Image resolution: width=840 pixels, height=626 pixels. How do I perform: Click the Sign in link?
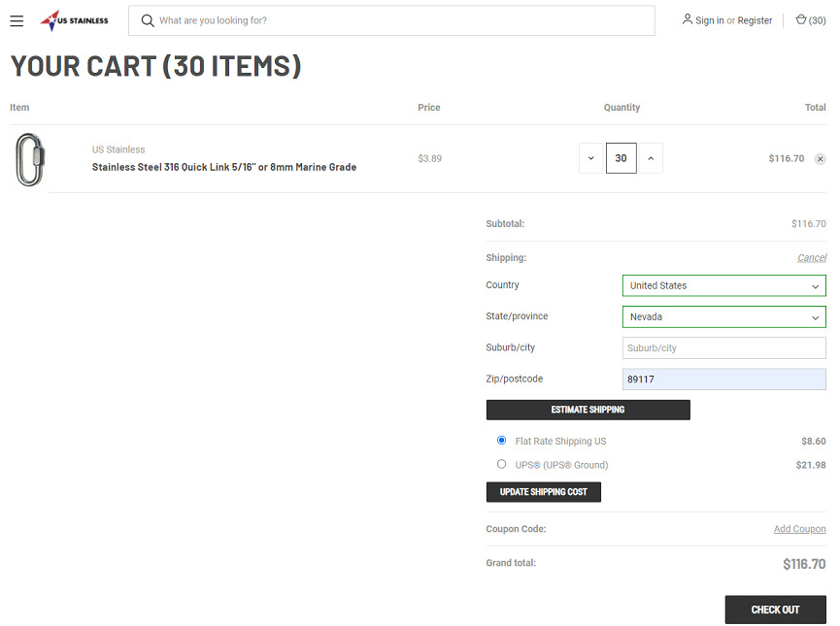pos(709,20)
